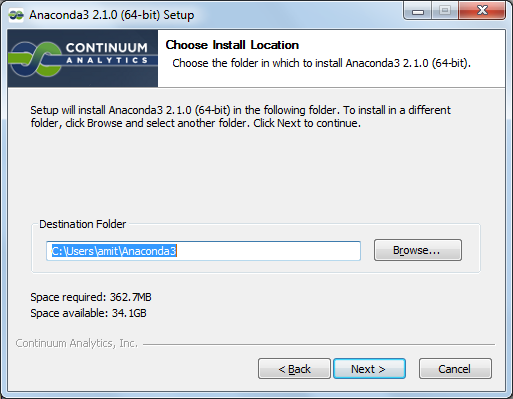The height and width of the screenshot is (399, 513).
Task: Click the CONTINUUM wordmark in the banner
Action: (107, 48)
